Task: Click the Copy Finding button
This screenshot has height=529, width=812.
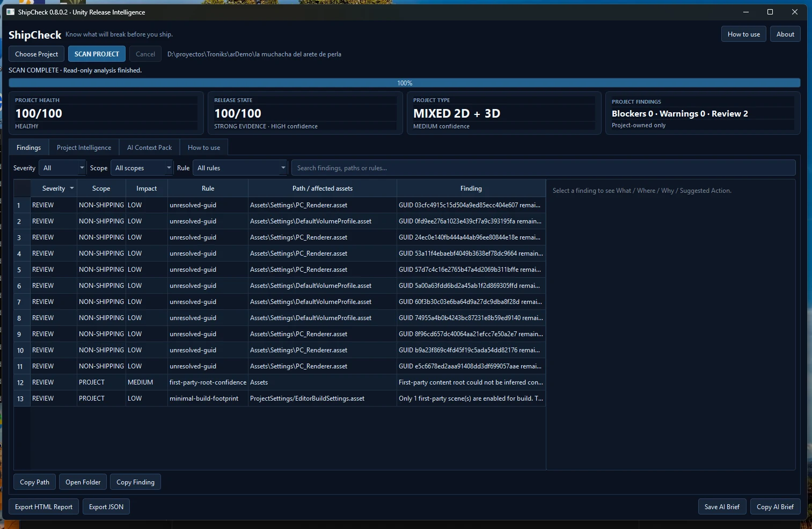Action: click(x=135, y=482)
